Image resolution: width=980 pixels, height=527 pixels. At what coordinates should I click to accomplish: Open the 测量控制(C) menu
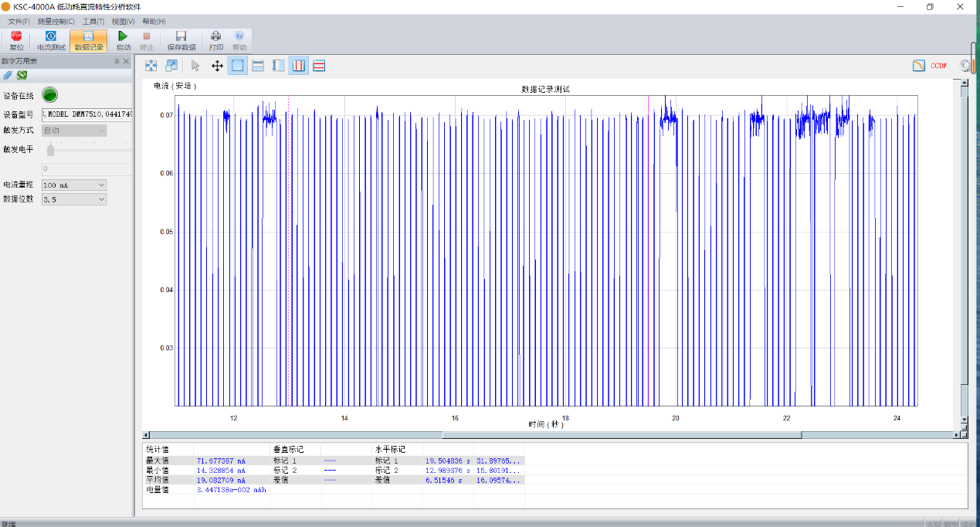[56, 22]
